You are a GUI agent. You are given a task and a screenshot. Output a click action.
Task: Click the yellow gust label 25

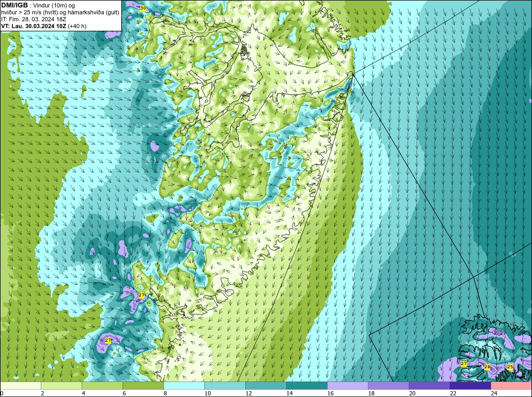(x=510, y=367)
